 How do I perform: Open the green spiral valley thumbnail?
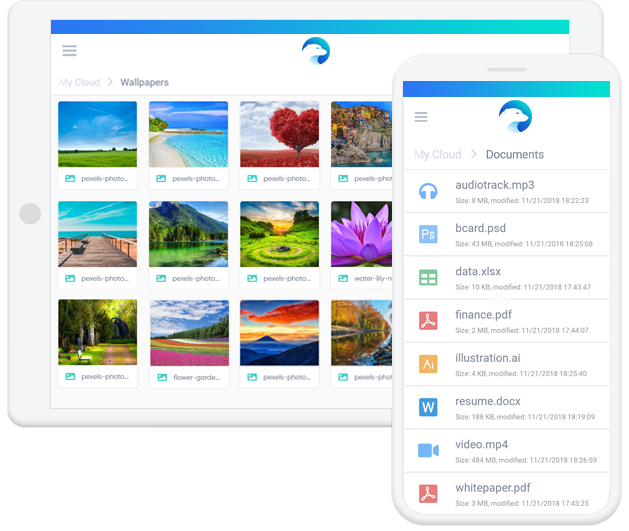(x=280, y=234)
